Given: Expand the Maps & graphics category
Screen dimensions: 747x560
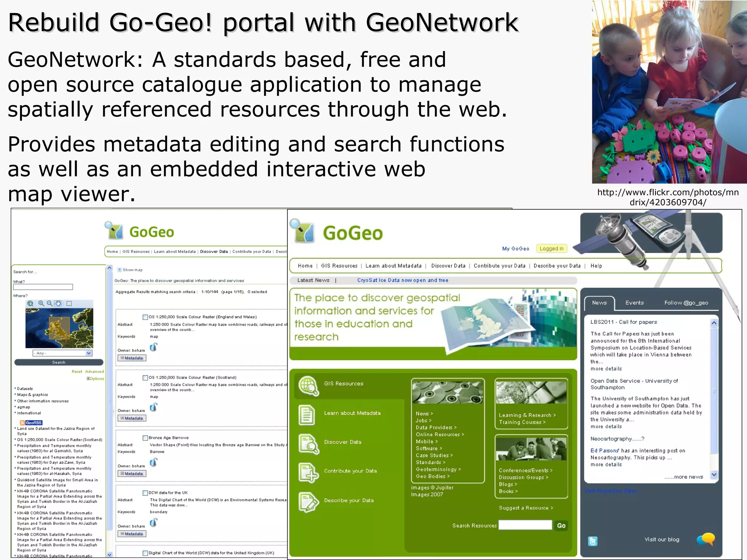Looking at the screenshot, I should 32,394.
